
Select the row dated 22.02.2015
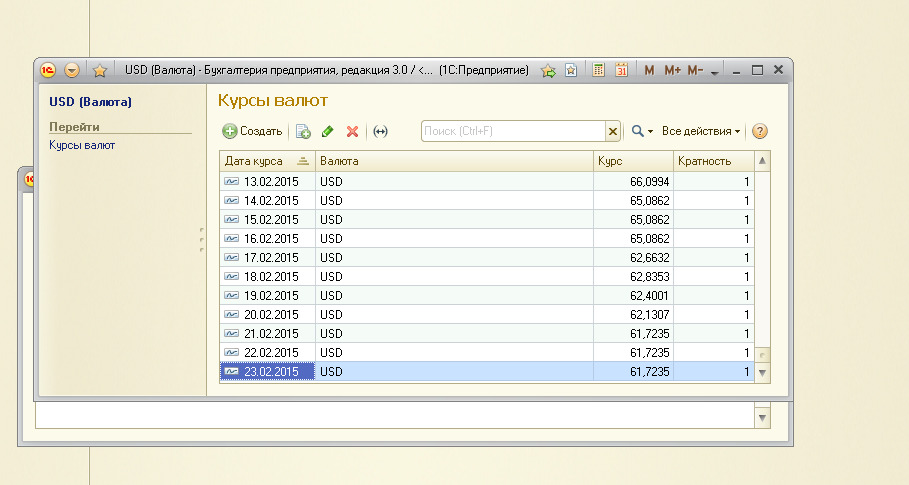487,352
